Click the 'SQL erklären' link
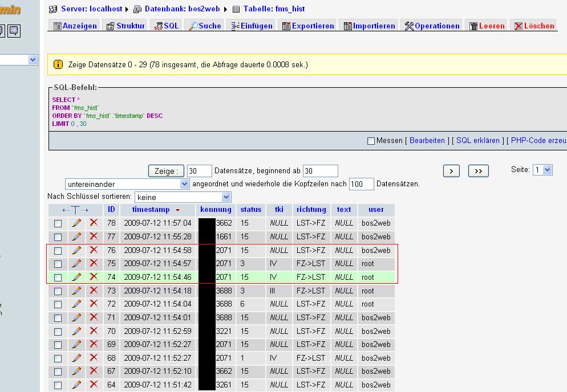Image resolution: width=567 pixels, height=392 pixels. click(x=477, y=141)
